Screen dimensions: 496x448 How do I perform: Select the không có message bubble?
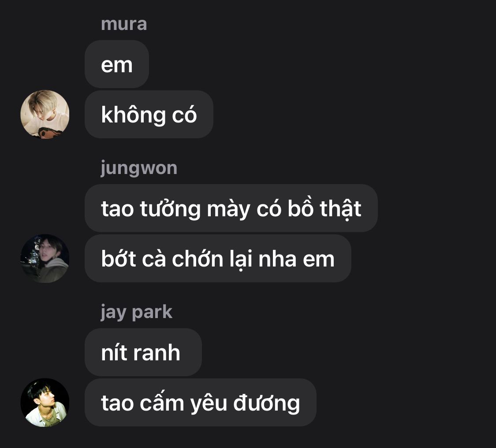tap(149, 114)
